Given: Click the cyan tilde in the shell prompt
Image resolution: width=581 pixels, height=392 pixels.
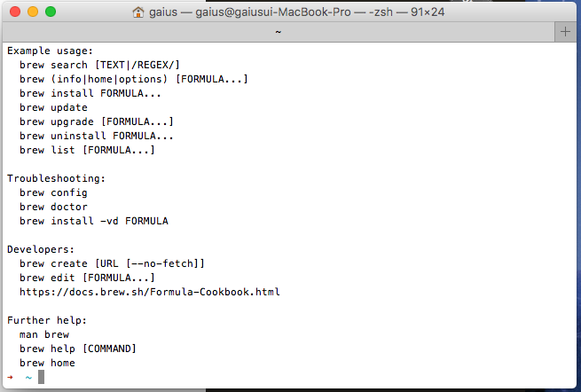Looking at the screenshot, I should (x=28, y=377).
